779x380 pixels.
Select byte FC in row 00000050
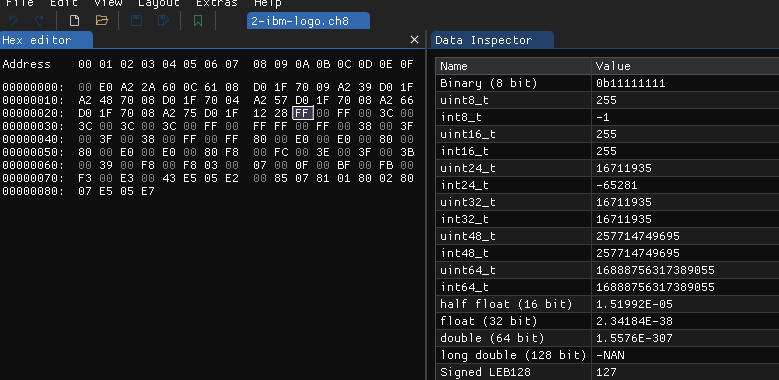[281, 152]
